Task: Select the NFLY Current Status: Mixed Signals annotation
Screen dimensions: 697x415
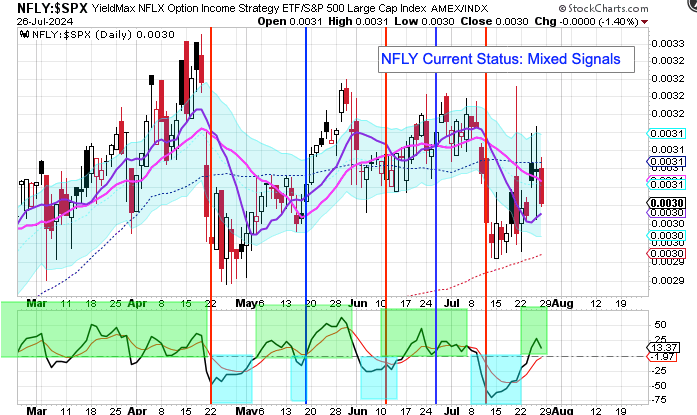Action: point(501,59)
